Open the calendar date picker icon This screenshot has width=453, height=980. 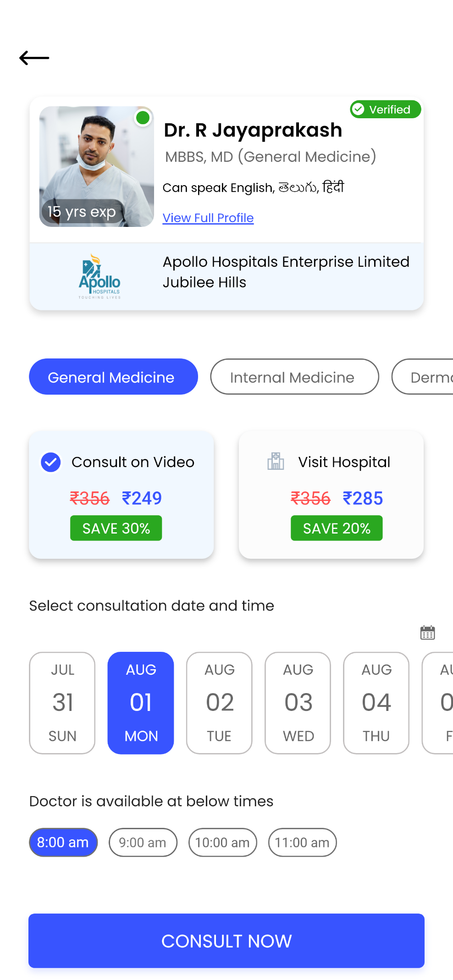427,633
